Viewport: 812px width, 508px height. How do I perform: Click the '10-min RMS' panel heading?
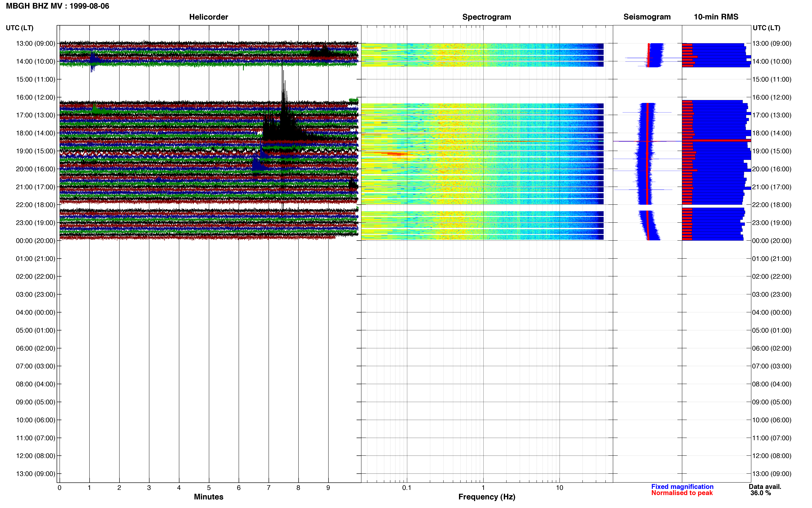[x=716, y=17]
